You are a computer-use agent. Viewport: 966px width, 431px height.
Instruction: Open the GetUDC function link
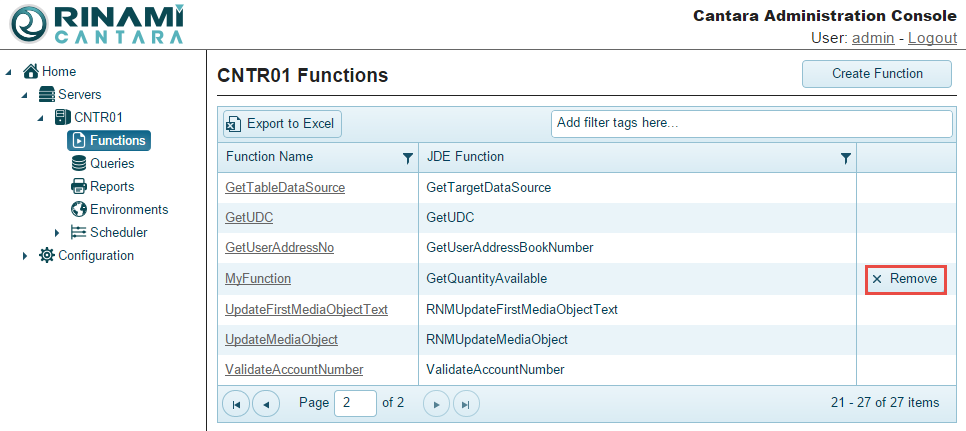pyautogui.click(x=249, y=217)
